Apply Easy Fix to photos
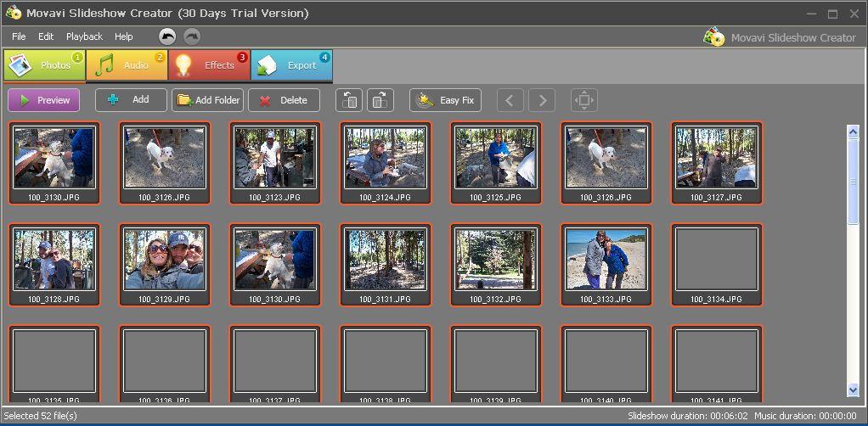 click(445, 100)
